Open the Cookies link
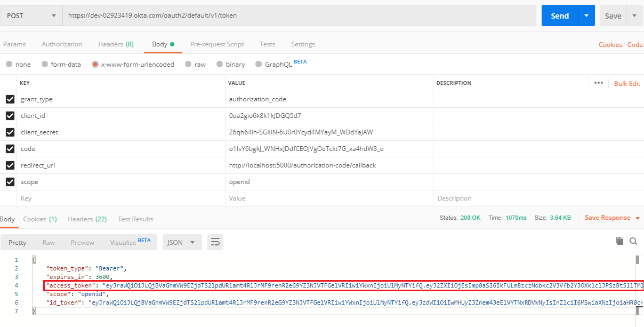The width and height of the screenshot is (644, 327). (x=610, y=45)
